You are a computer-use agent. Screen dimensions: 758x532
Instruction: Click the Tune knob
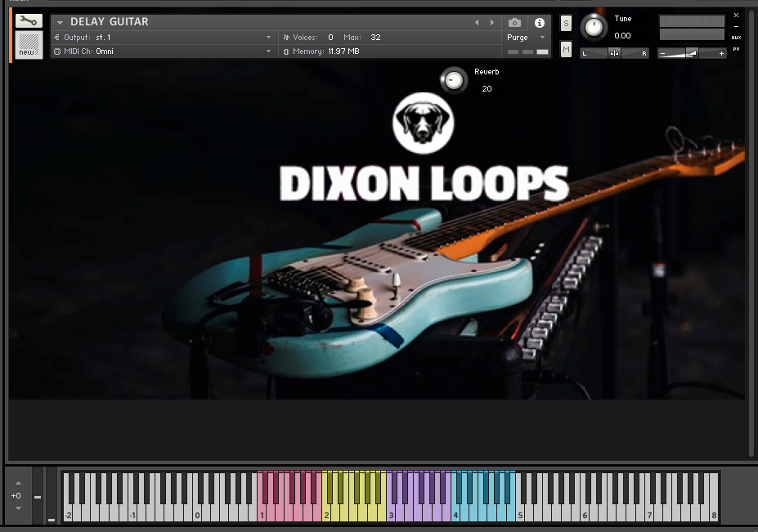(594, 27)
